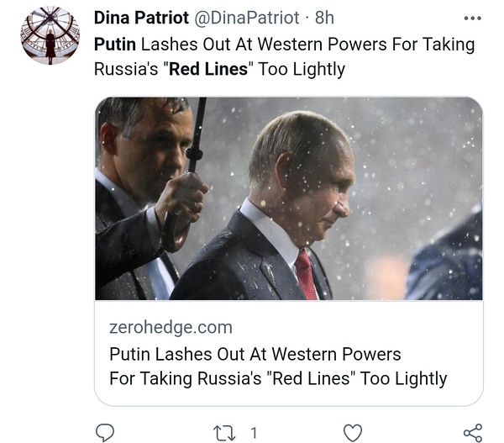
Task: Click the card's second headline line ending "Too Lightly"
Action: tap(278, 378)
